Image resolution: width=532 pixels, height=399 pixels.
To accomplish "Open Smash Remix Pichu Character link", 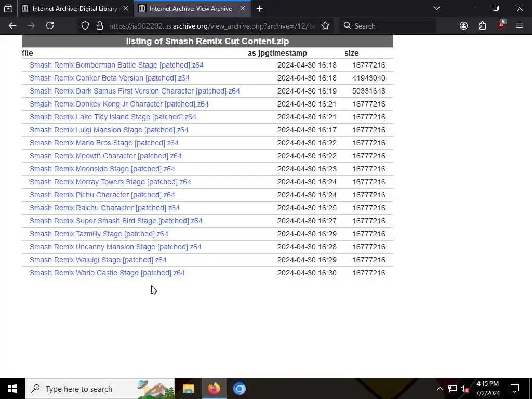I will point(102,195).
